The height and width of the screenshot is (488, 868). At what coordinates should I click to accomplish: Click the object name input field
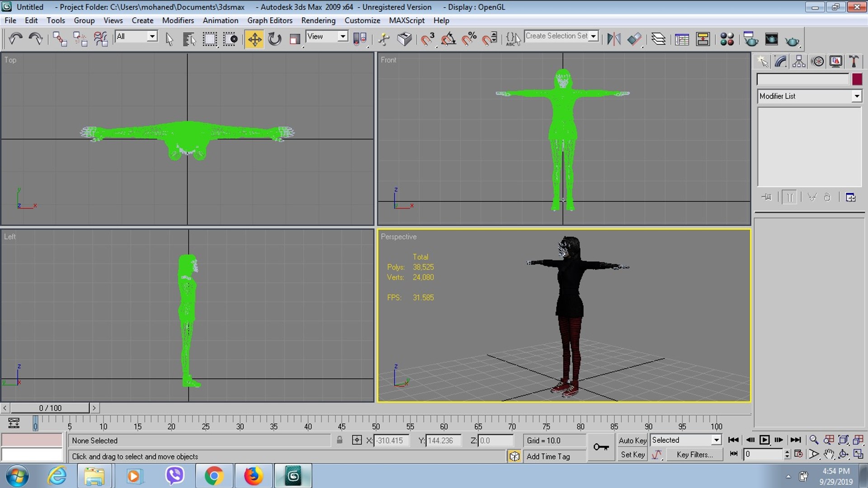point(803,79)
